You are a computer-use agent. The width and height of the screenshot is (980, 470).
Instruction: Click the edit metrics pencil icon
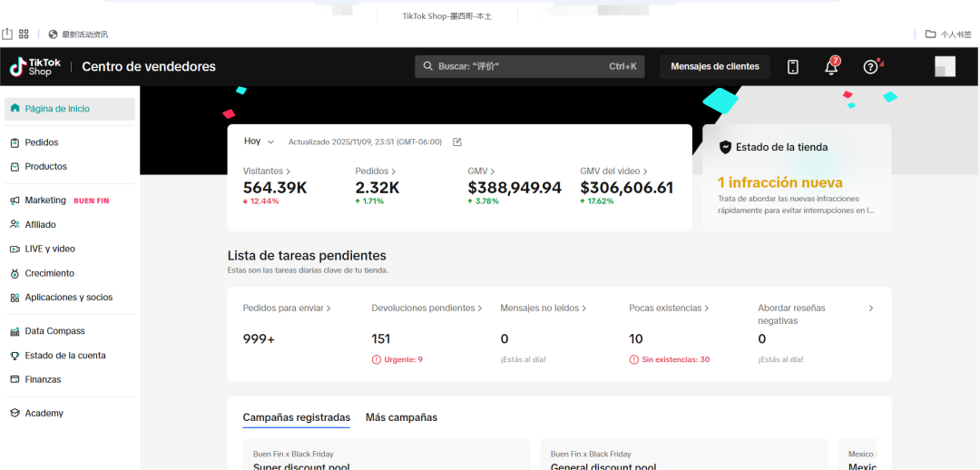456,142
